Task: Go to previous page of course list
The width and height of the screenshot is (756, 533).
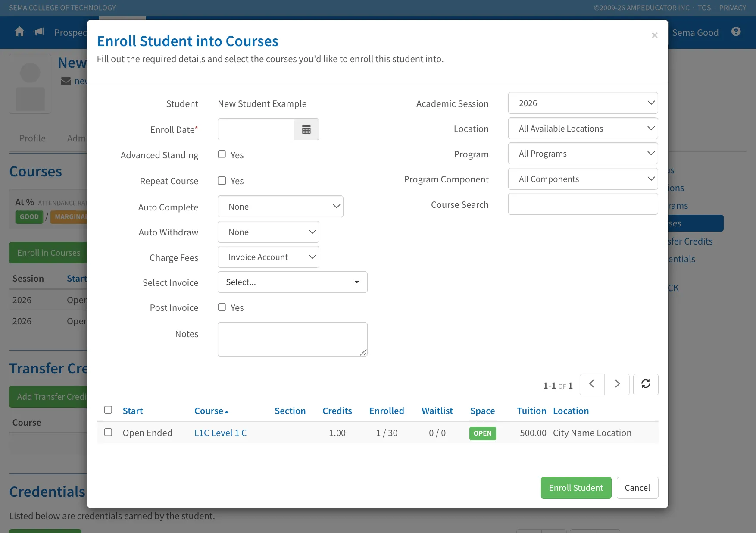Action: (592, 384)
